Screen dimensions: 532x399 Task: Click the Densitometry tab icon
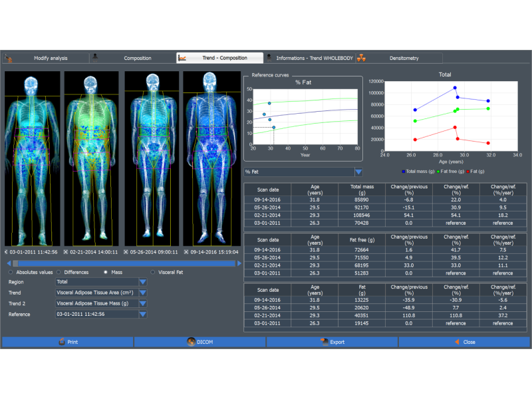(361, 58)
